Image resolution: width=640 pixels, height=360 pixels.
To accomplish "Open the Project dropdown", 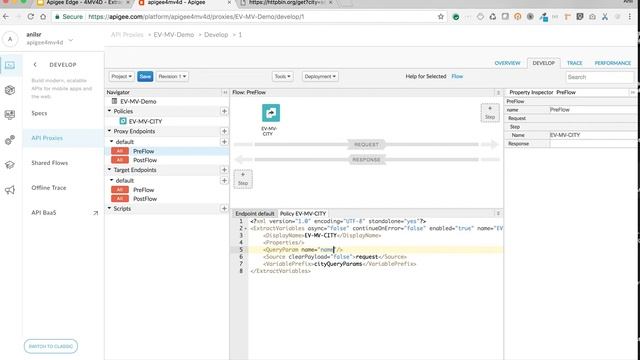I will pos(122,76).
